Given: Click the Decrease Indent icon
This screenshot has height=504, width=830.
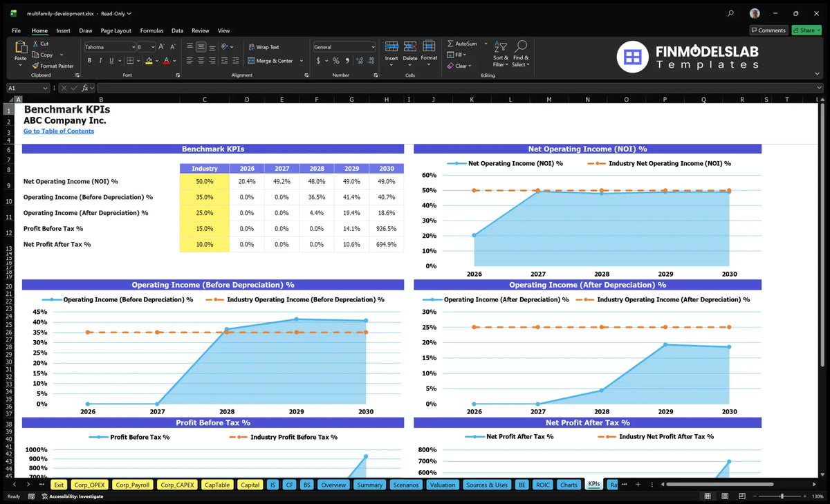Looking at the screenshot, I should [225, 61].
